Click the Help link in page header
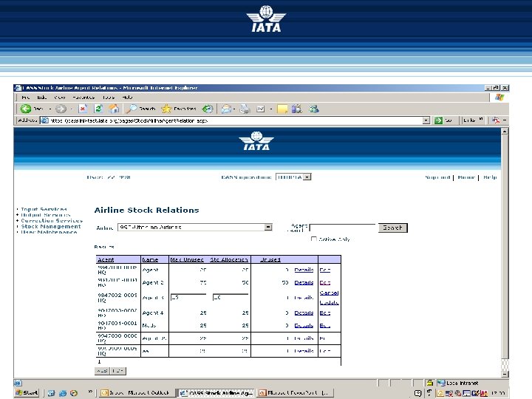Image resolution: width=532 pixels, height=399 pixels. 490,177
